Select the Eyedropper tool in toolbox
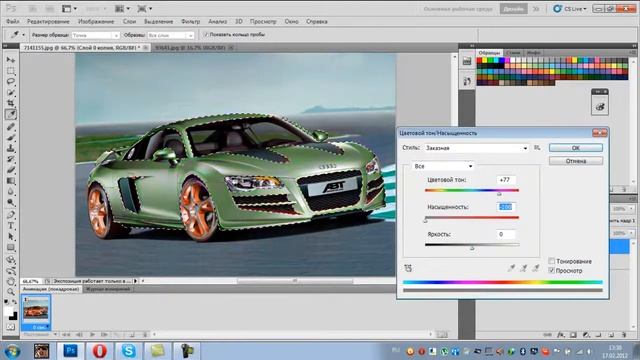This screenshot has width=640, height=360. pos(11,115)
